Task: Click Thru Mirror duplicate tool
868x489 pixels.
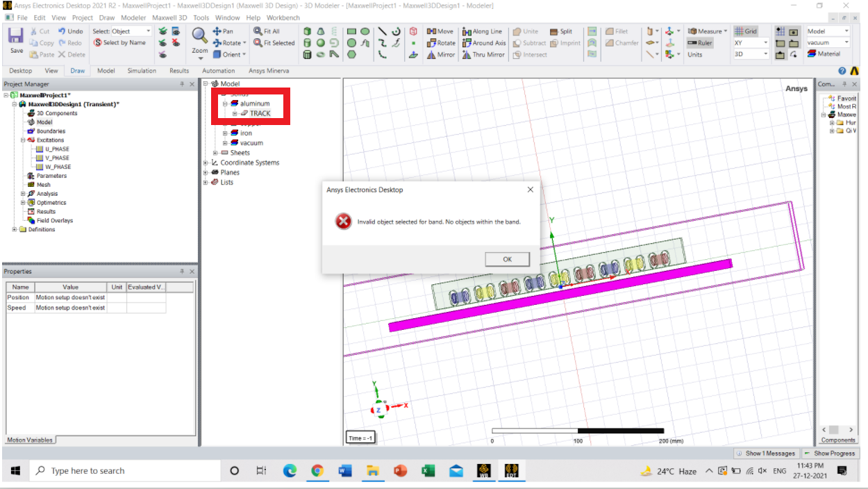Action: (x=483, y=55)
